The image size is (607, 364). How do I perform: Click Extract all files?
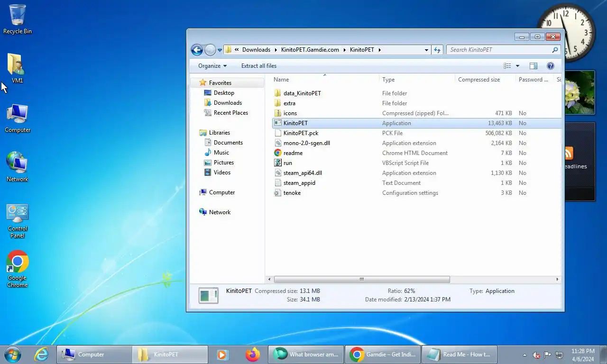click(x=259, y=66)
